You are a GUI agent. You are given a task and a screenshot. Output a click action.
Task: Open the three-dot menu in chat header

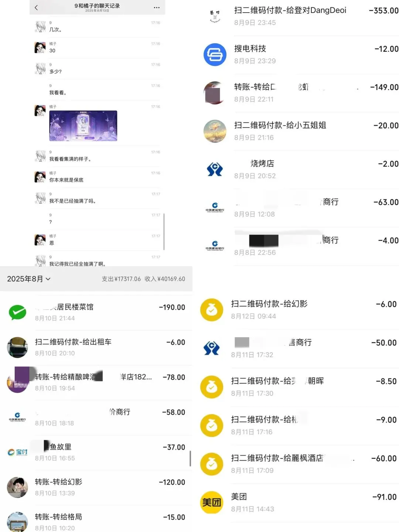tap(157, 7)
